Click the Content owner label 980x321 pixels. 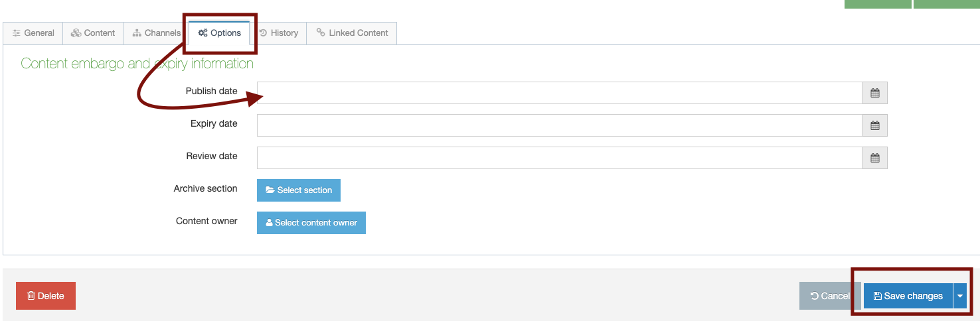click(x=206, y=222)
